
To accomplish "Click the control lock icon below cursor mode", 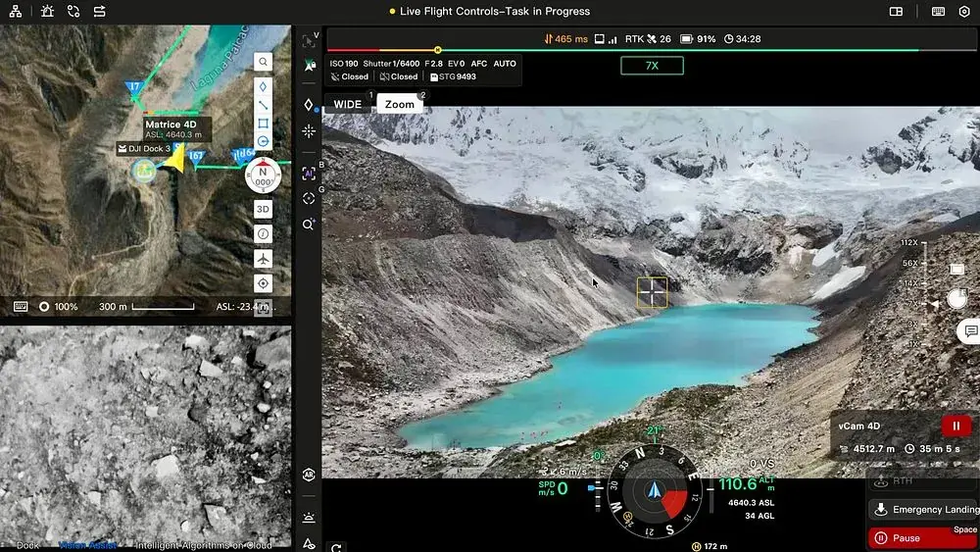I will 309,65.
